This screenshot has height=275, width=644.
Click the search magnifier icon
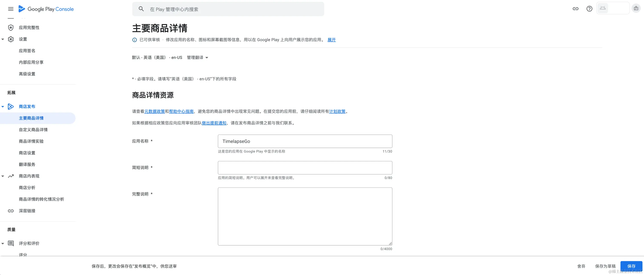point(141,9)
